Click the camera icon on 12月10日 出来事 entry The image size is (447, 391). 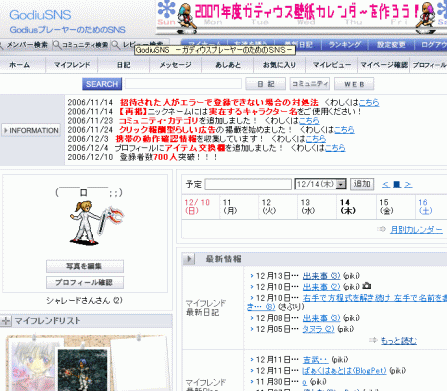[366, 286]
